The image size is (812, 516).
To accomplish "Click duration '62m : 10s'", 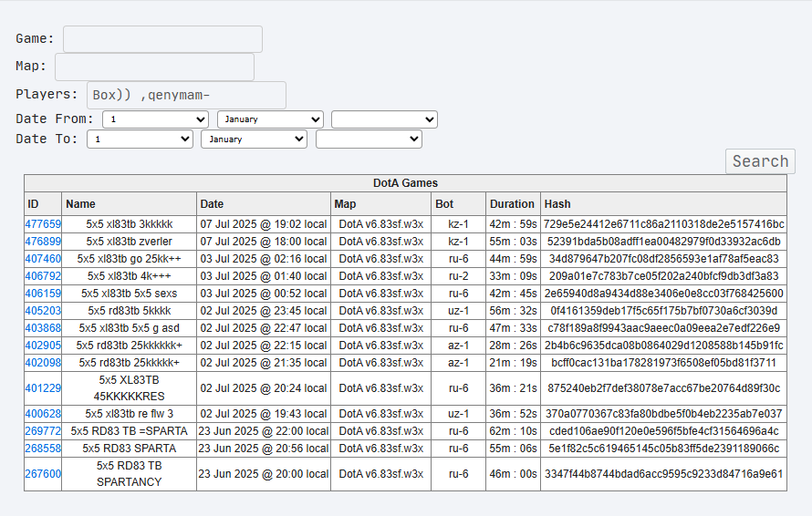I will pos(513,431).
